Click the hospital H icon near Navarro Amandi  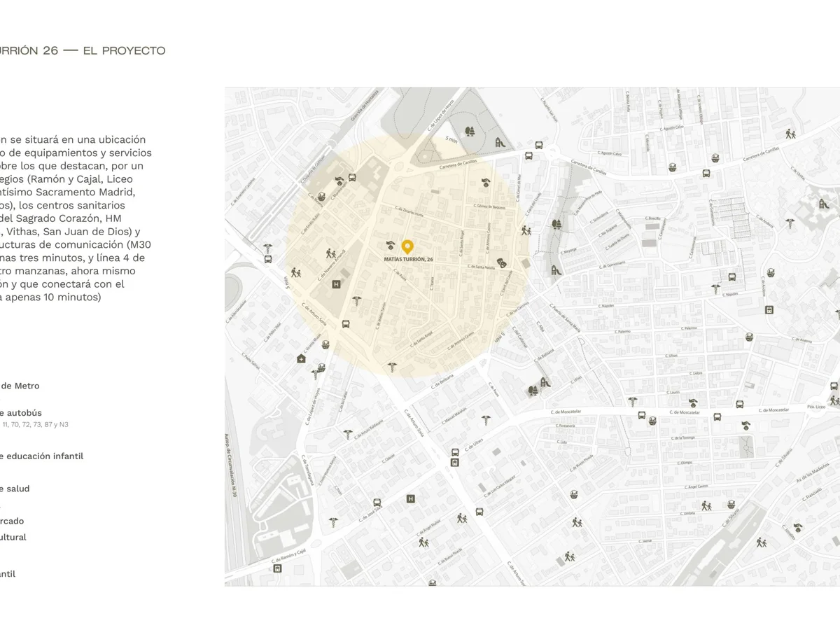336,284
